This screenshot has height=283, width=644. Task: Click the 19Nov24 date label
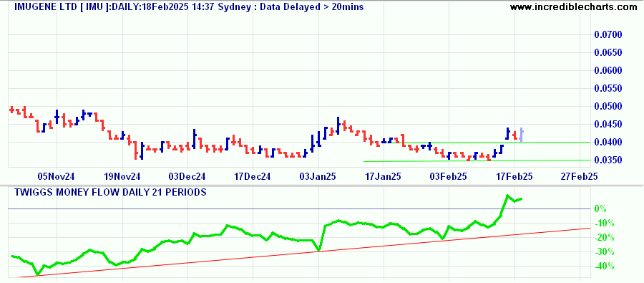coord(122,177)
